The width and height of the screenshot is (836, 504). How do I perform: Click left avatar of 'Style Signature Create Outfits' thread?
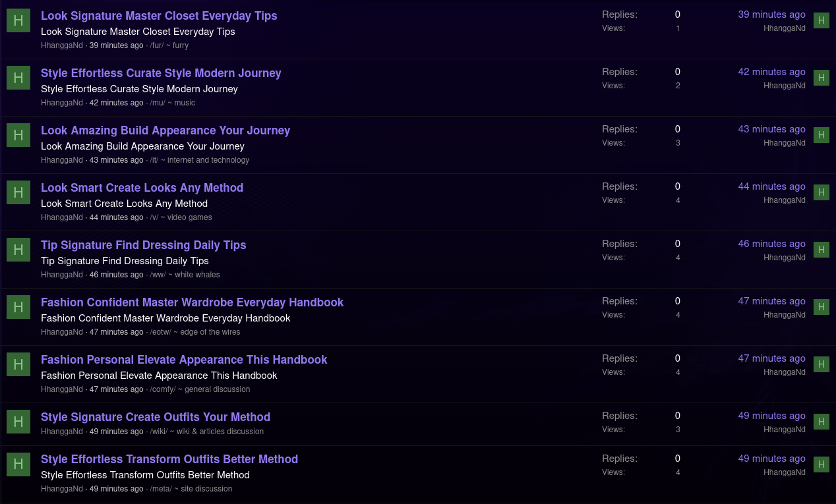click(18, 422)
